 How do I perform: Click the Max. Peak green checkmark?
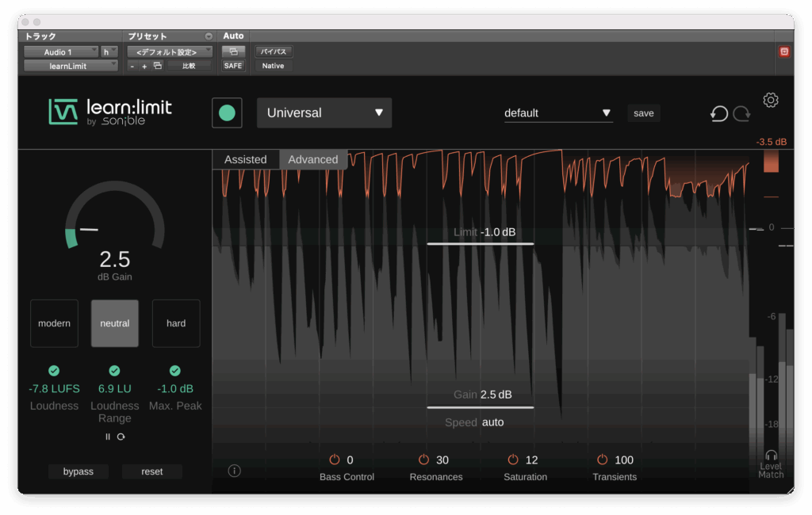(x=175, y=371)
